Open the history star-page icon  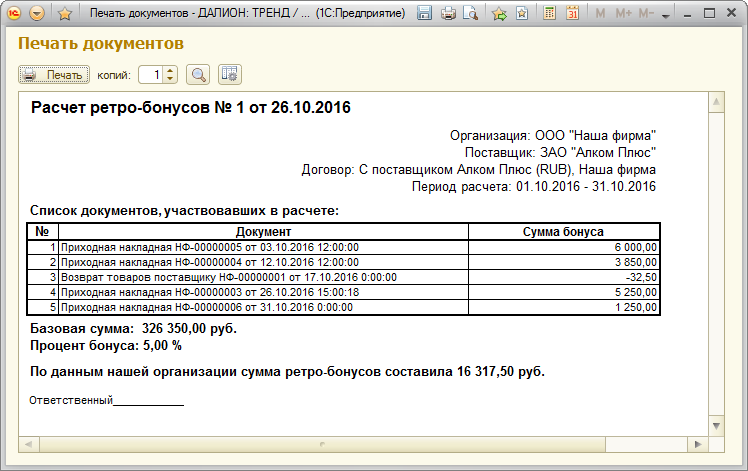(x=522, y=13)
